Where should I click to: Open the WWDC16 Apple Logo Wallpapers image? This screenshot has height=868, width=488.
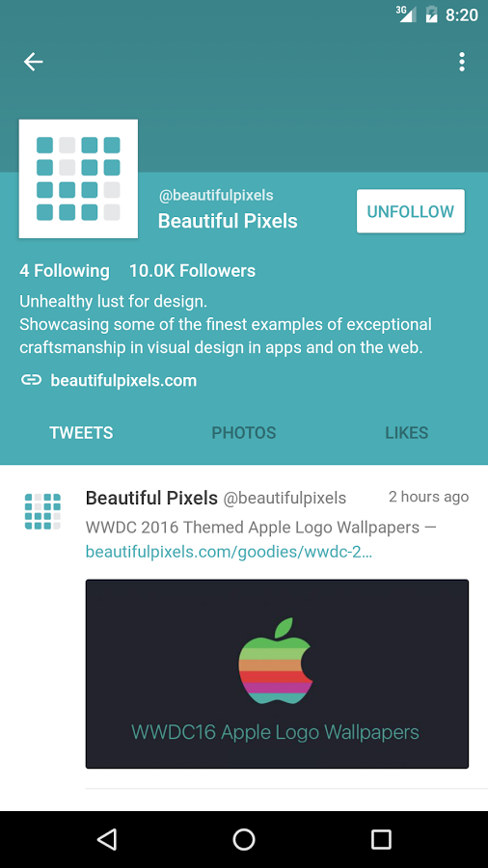[x=277, y=674]
